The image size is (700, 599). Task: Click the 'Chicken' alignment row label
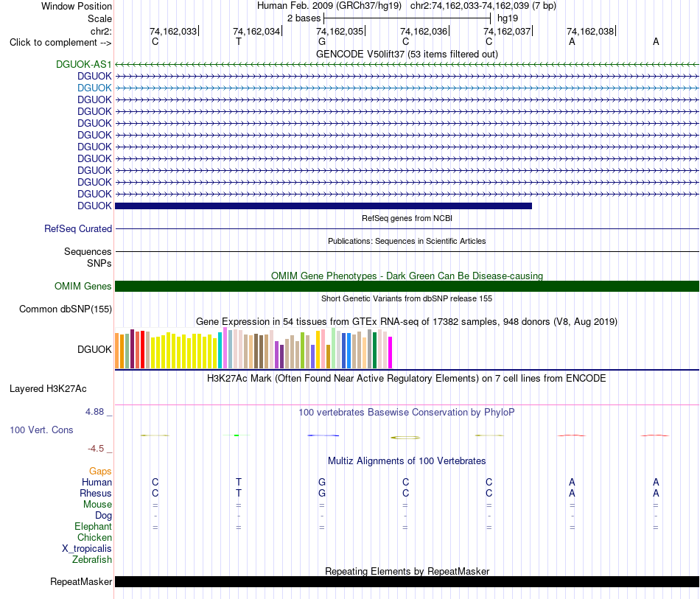pyautogui.click(x=94, y=537)
